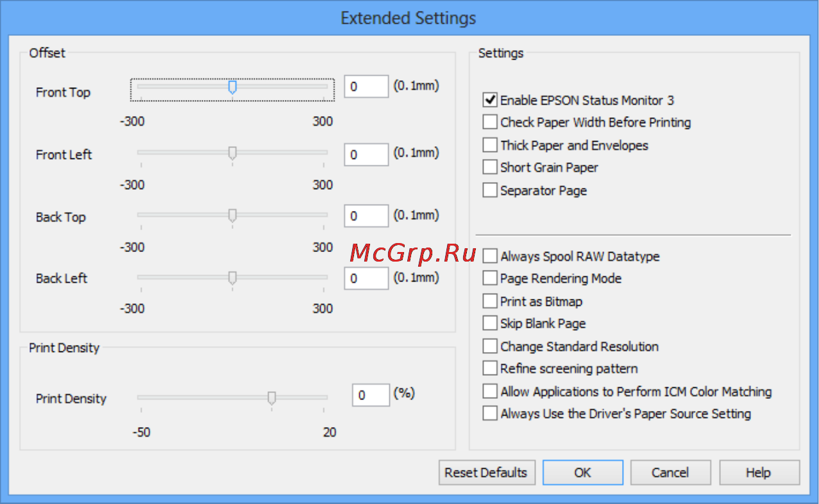
Task: Enable Check Paper Width Before Printing
Action: (x=490, y=122)
